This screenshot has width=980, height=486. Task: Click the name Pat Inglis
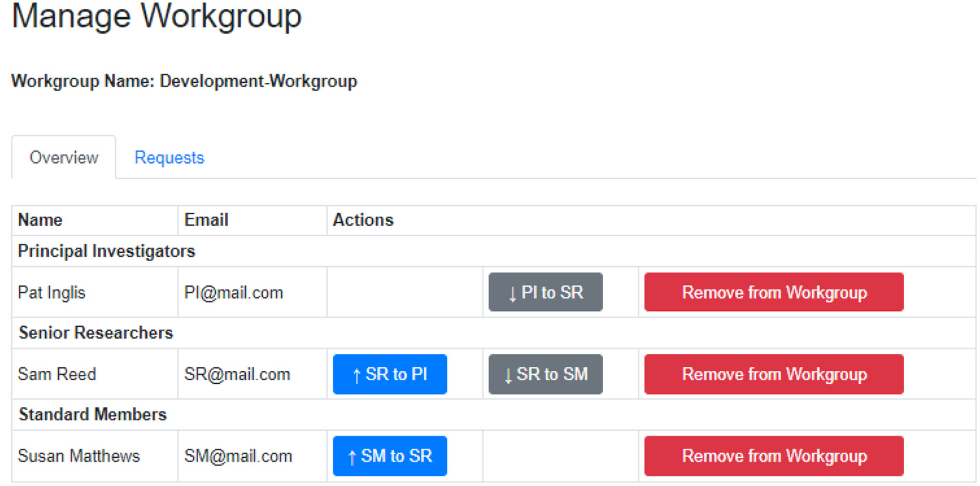pos(52,293)
